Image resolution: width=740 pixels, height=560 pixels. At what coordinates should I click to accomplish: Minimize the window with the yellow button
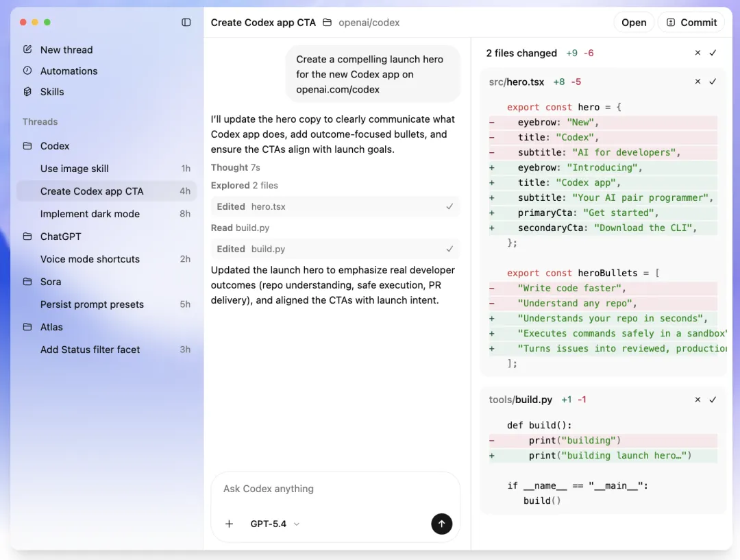pos(35,22)
